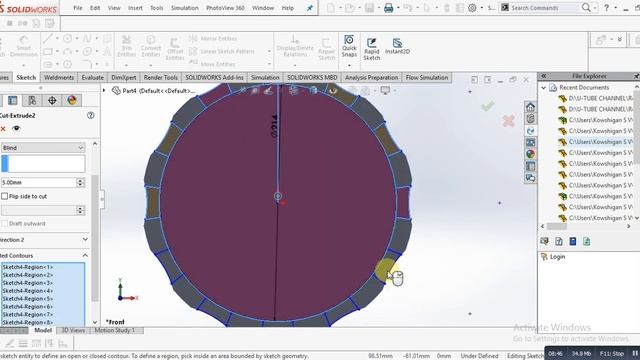This screenshot has height=360, width=640.
Task: Click the Print toolbar icon
Action: coord(389,8)
